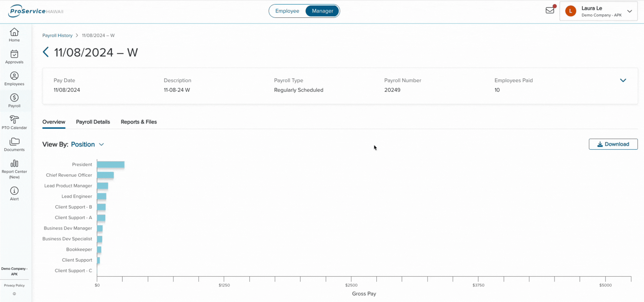Click the Gross Pay axis title
644x302 pixels.
tap(364, 294)
